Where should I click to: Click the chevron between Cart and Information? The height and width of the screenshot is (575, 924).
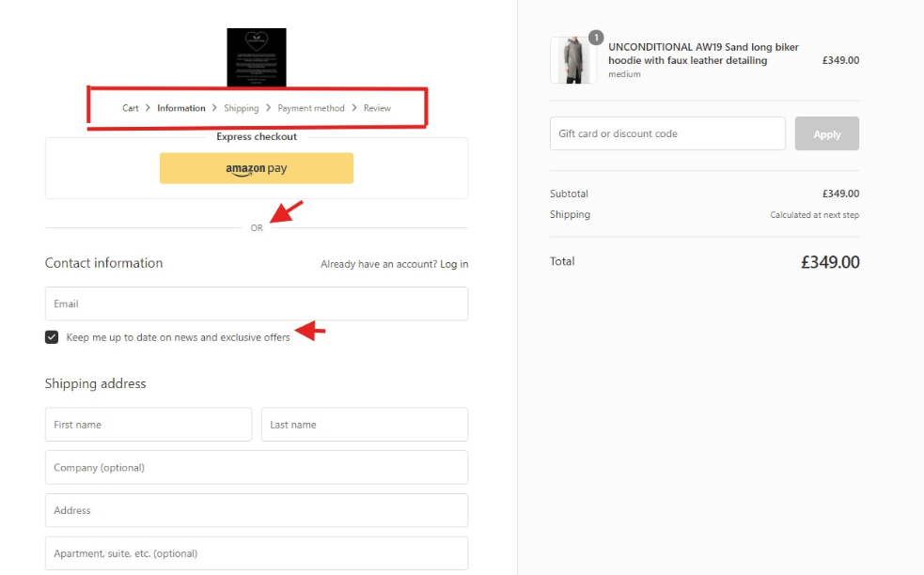click(148, 107)
